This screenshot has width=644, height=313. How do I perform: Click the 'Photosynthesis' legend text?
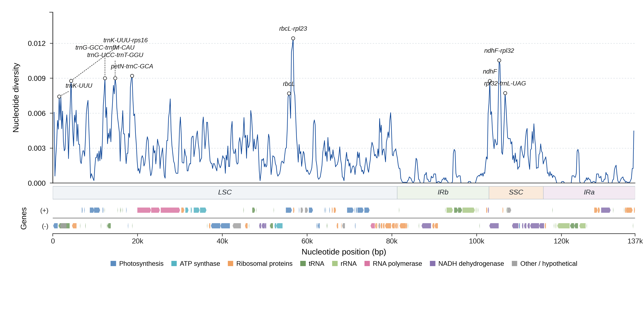point(141,264)
